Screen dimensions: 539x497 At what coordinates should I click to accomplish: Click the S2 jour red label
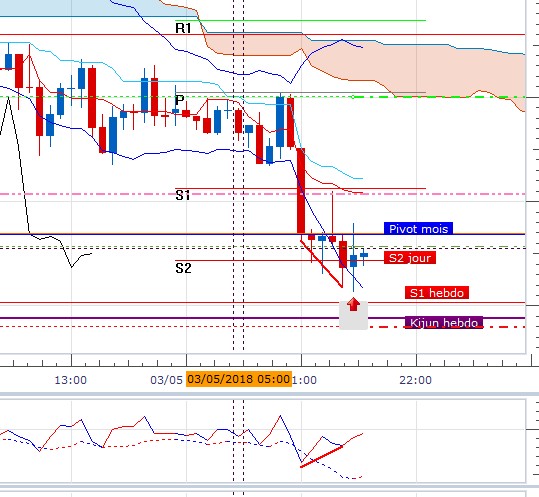coord(410,258)
